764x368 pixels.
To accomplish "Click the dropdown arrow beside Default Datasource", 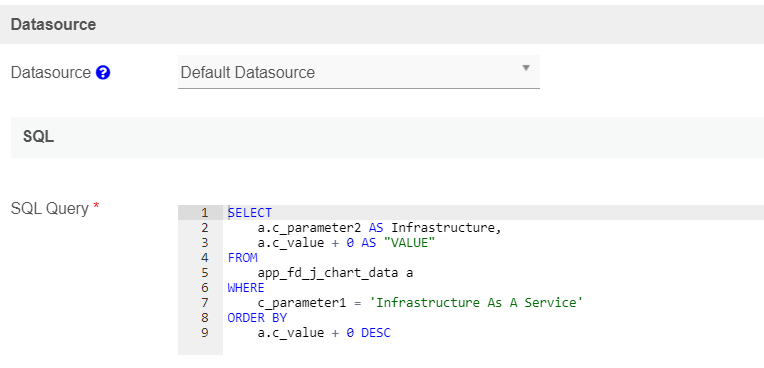I will (x=526, y=68).
